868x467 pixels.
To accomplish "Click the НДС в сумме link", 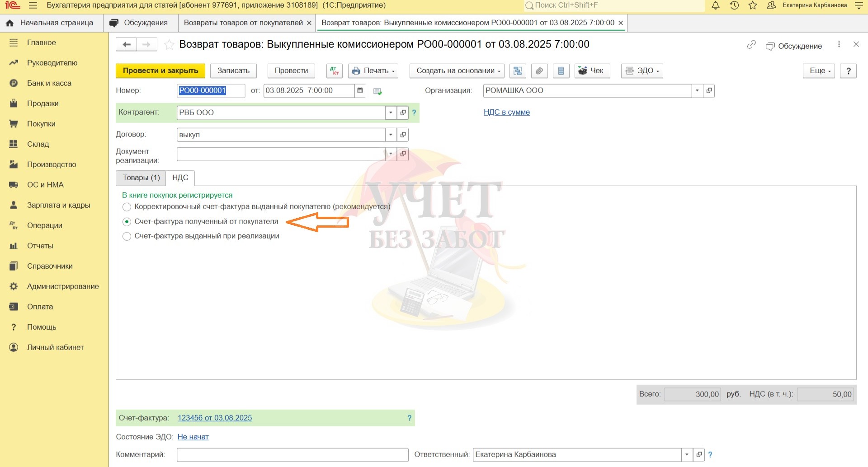I will point(506,112).
